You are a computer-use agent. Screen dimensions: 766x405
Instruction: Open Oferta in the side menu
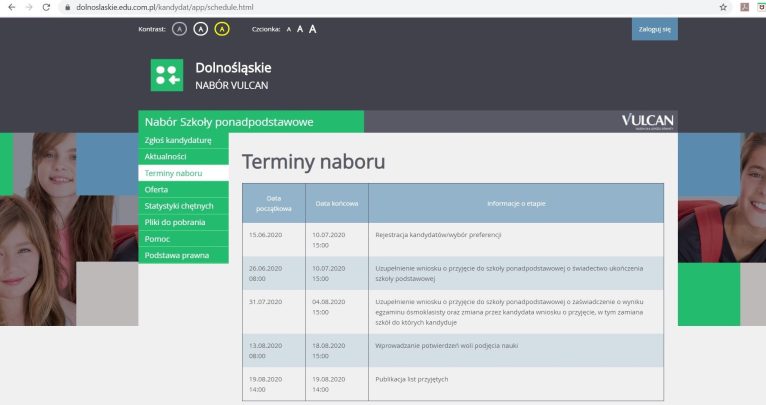(x=156, y=189)
